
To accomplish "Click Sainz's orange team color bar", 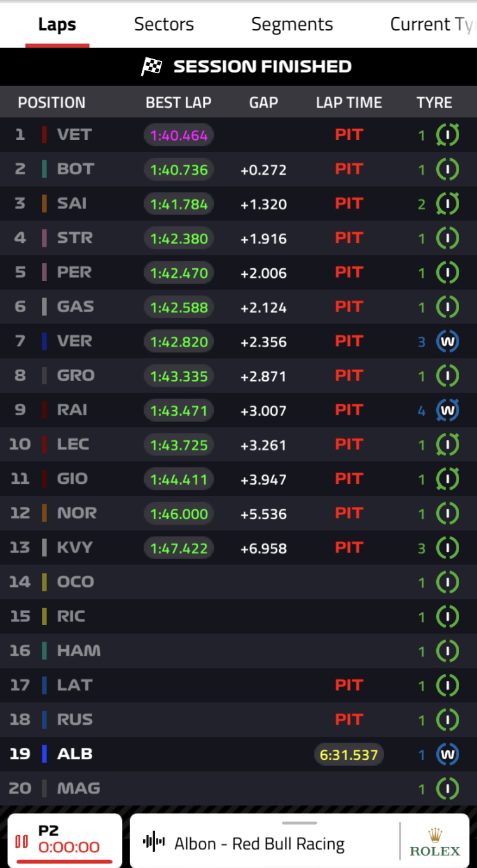I will point(45,203).
